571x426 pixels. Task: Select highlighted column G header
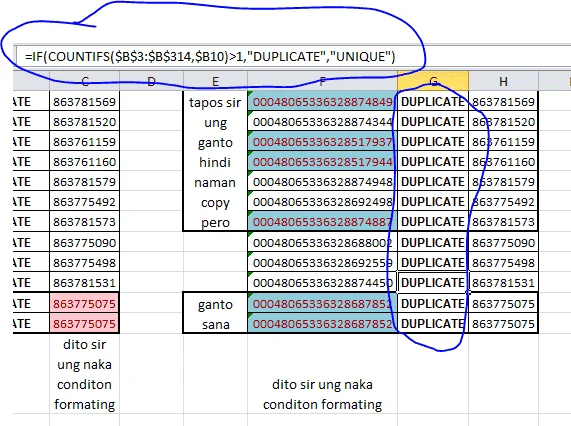pos(433,81)
